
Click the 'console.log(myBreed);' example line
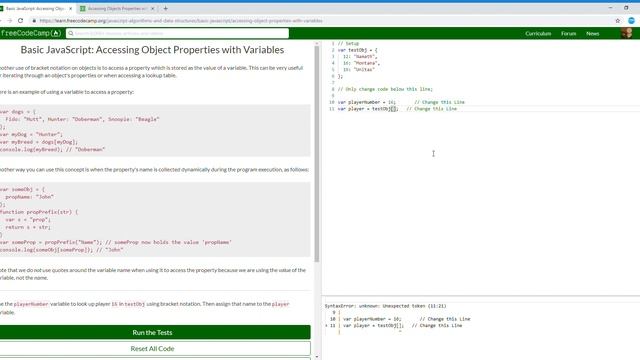coord(53,149)
